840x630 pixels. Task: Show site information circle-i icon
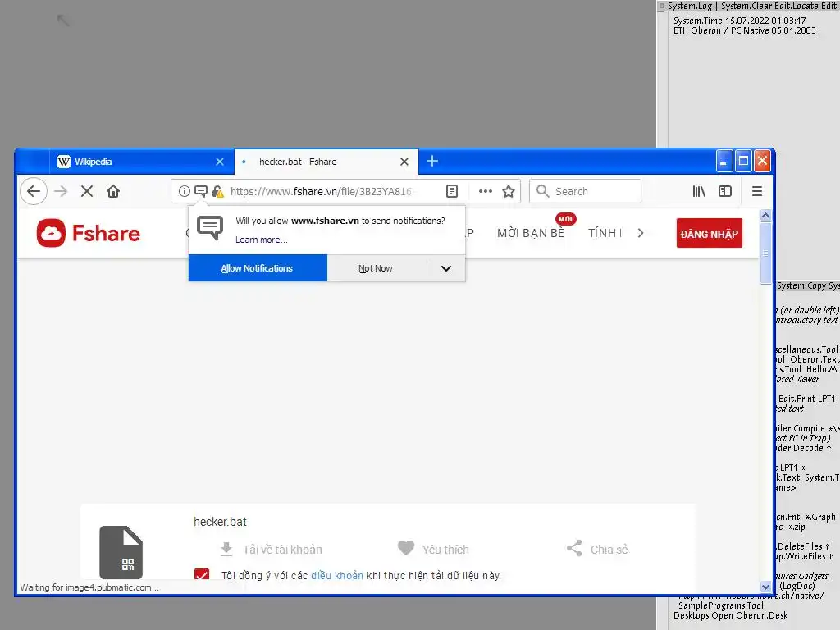click(185, 191)
